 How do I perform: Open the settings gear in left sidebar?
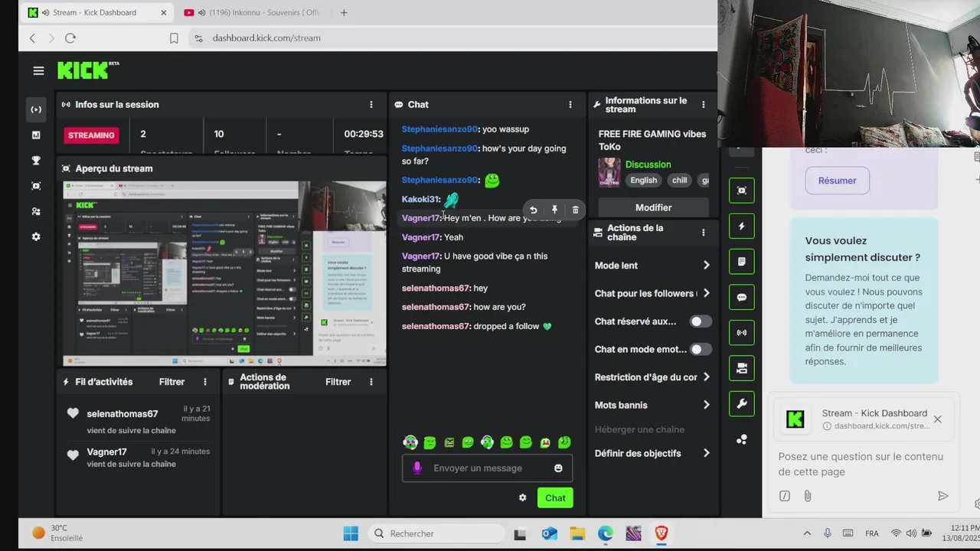(36, 236)
